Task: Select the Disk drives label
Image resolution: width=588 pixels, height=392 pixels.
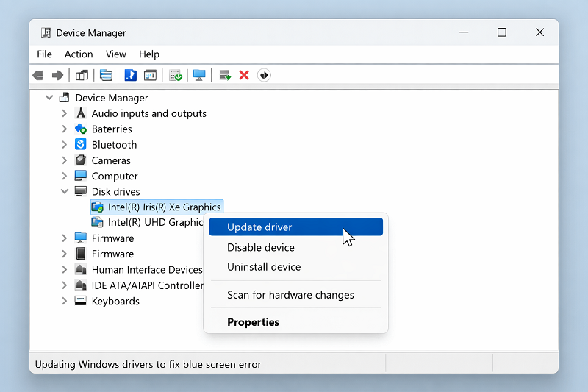Action: (115, 192)
